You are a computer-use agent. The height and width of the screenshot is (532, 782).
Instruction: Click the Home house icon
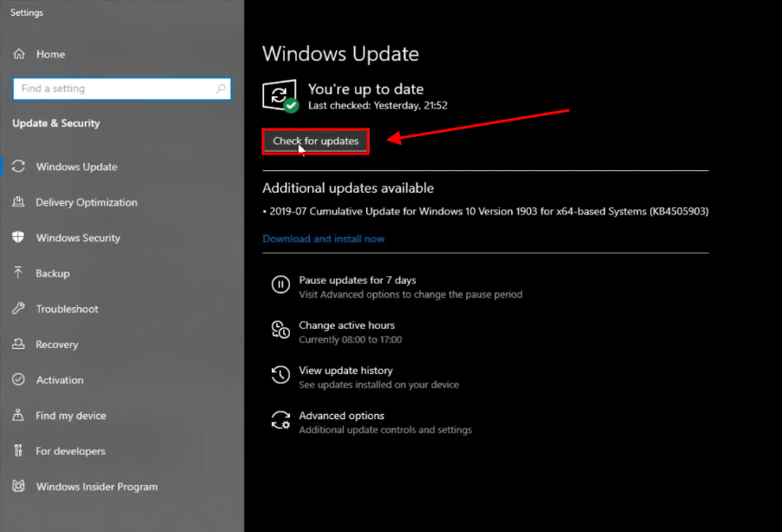(x=19, y=54)
